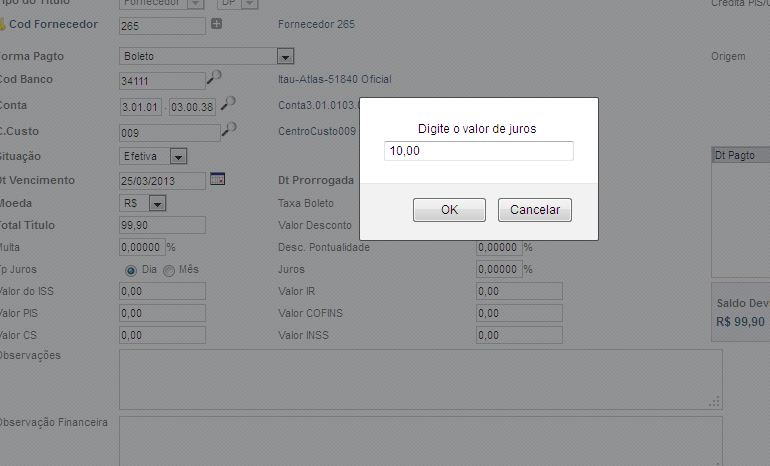Click the search magnifier beside Conta
Screen dimensions: 770x466
click(228, 103)
